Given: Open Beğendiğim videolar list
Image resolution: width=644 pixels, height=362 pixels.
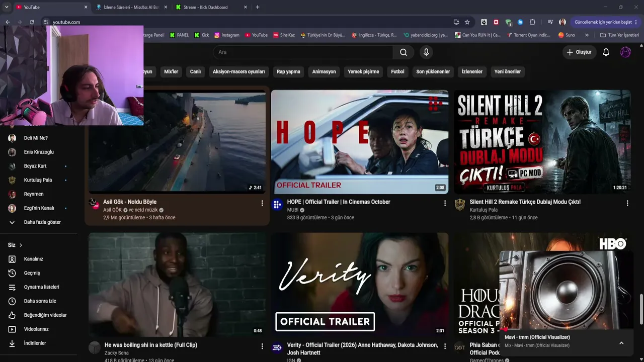Looking at the screenshot, I should tap(39, 315).
